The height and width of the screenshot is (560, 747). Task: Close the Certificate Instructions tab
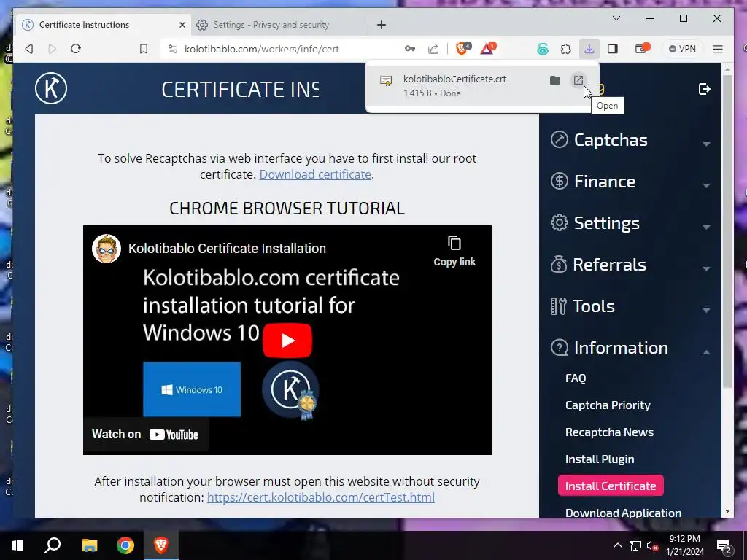182,25
